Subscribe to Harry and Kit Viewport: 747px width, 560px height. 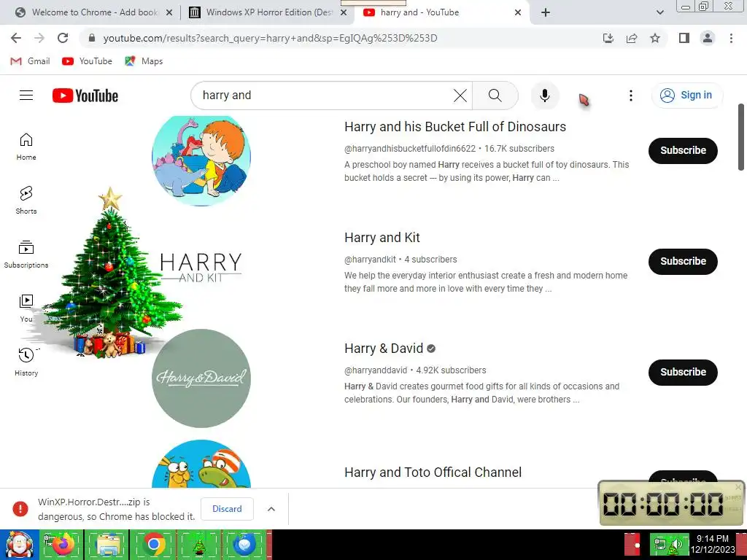click(x=683, y=262)
